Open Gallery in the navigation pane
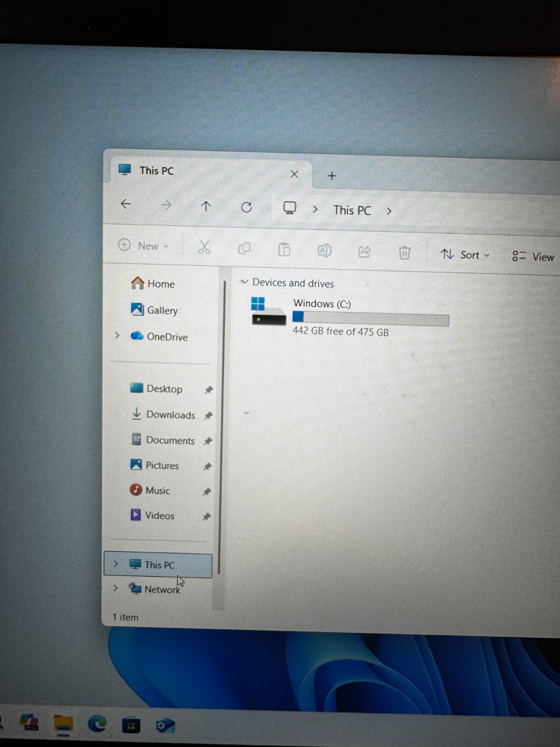The height and width of the screenshot is (747, 560). [x=154, y=310]
